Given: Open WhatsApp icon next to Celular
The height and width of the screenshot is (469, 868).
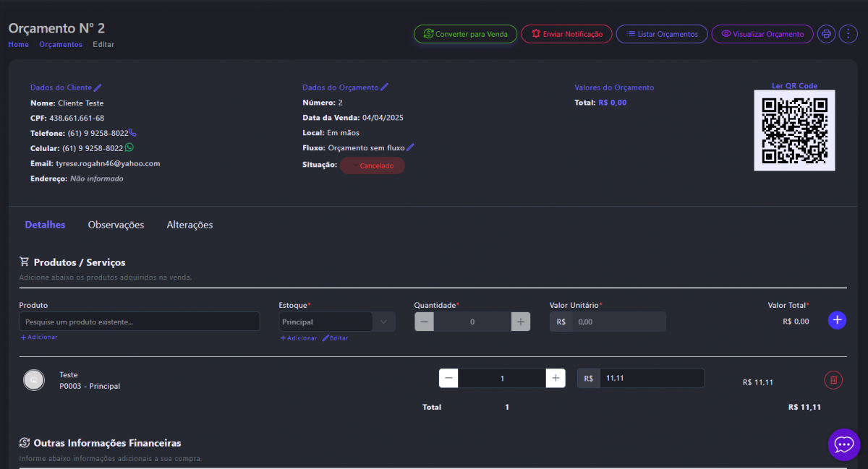Looking at the screenshot, I should click(x=129, y=147).
